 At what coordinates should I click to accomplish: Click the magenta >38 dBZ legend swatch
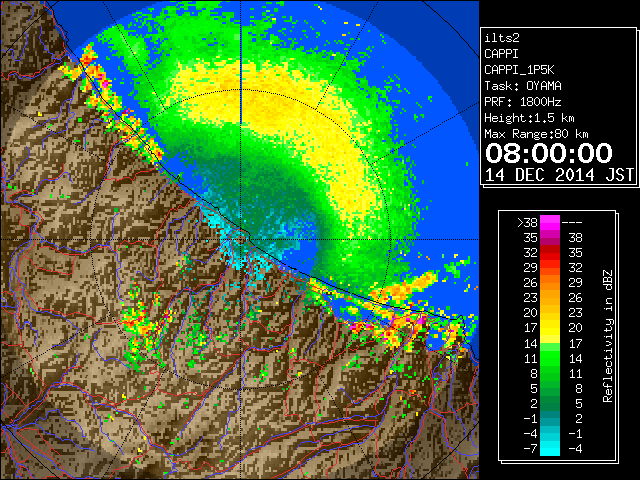[550, 223]
